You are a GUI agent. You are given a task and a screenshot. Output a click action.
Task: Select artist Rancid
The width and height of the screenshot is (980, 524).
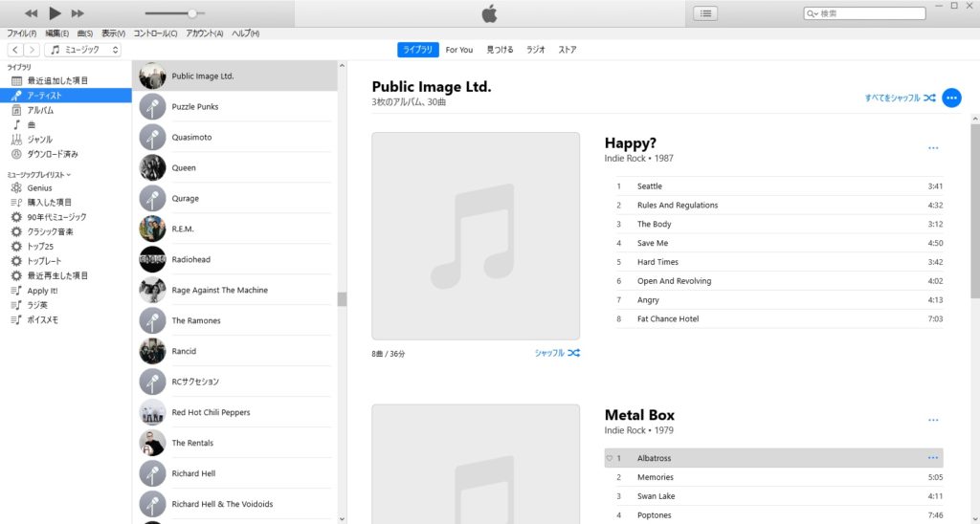(234, 352)
